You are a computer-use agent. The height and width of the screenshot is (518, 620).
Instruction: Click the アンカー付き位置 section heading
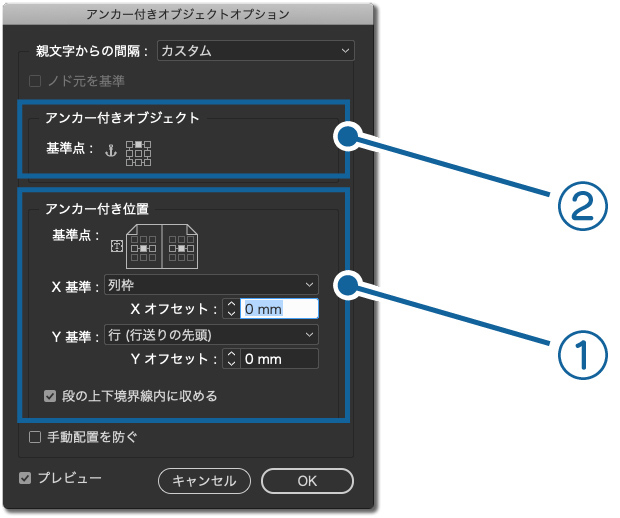[97, 209]
